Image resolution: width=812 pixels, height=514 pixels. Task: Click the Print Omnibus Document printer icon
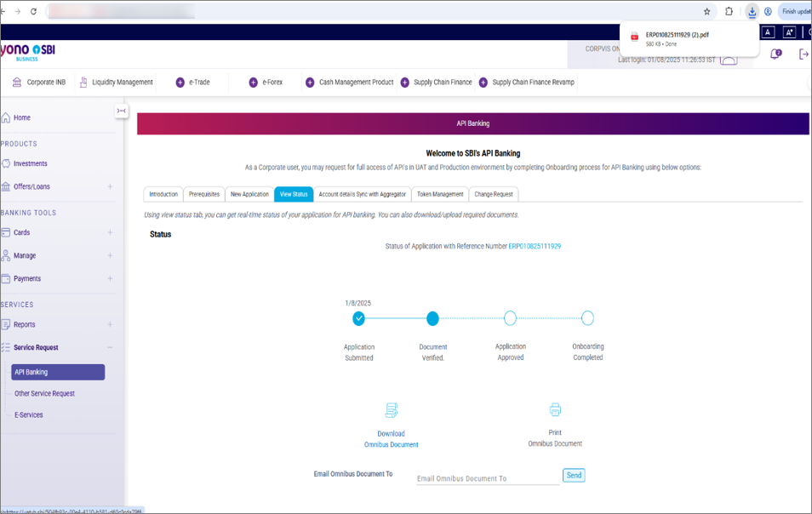555,410
